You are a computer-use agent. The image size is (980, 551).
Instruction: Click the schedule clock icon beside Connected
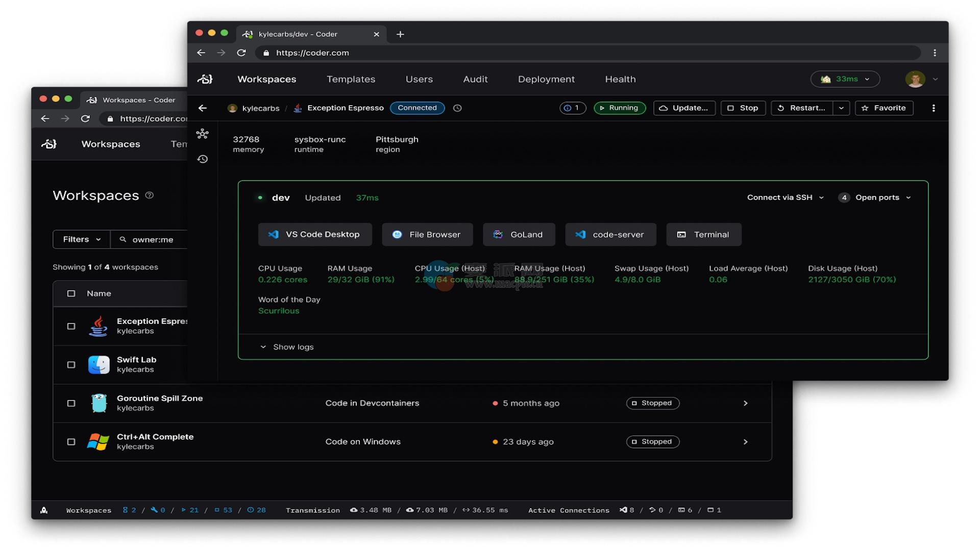(457, 108)
